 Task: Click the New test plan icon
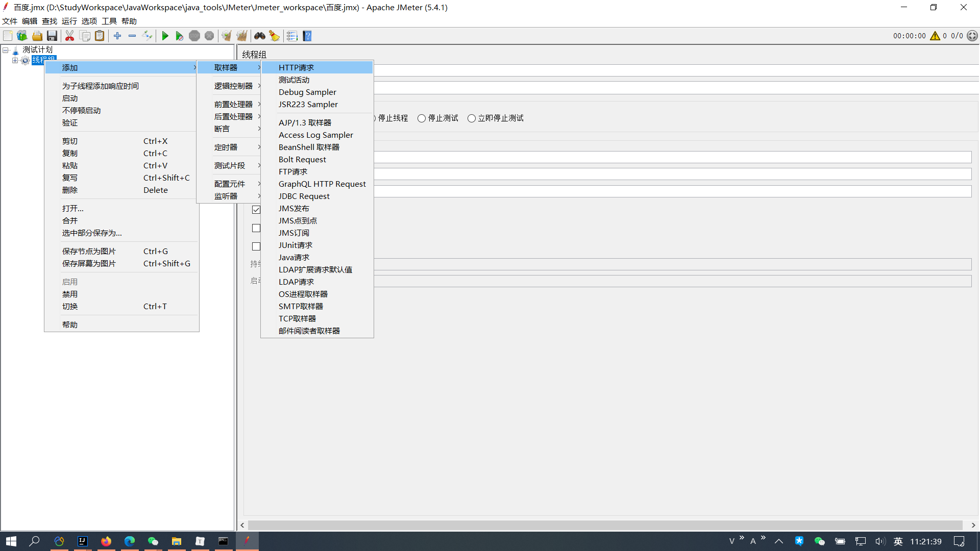pyautogui.click(x=8, y=36)
